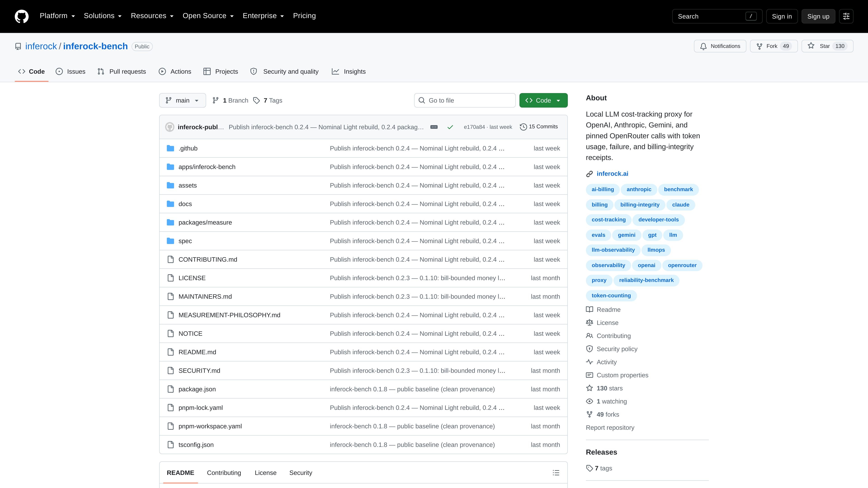This screenshot has height=488, width=868.
Task: Click the docs folder icon
Action: [x=170, y=204]
